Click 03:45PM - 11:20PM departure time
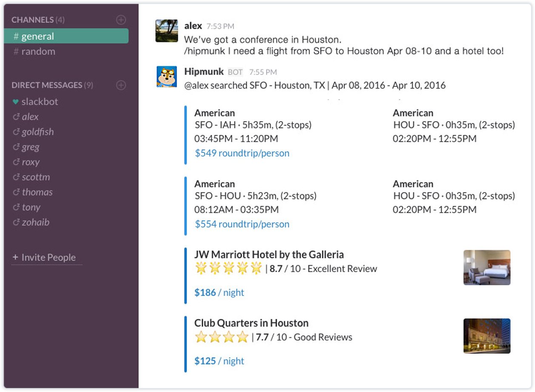535x392 pixels. point(236,139)
